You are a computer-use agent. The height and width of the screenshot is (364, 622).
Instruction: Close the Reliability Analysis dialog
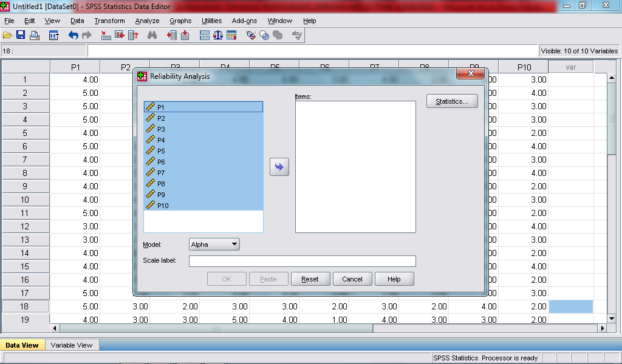471,73
